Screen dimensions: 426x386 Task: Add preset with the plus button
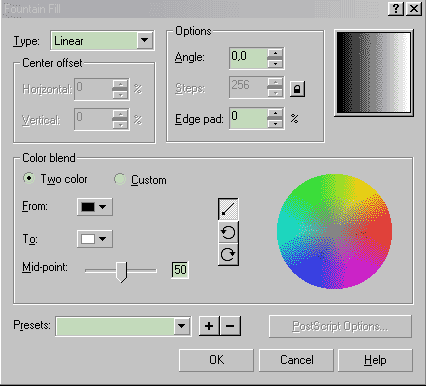(209, 326)
